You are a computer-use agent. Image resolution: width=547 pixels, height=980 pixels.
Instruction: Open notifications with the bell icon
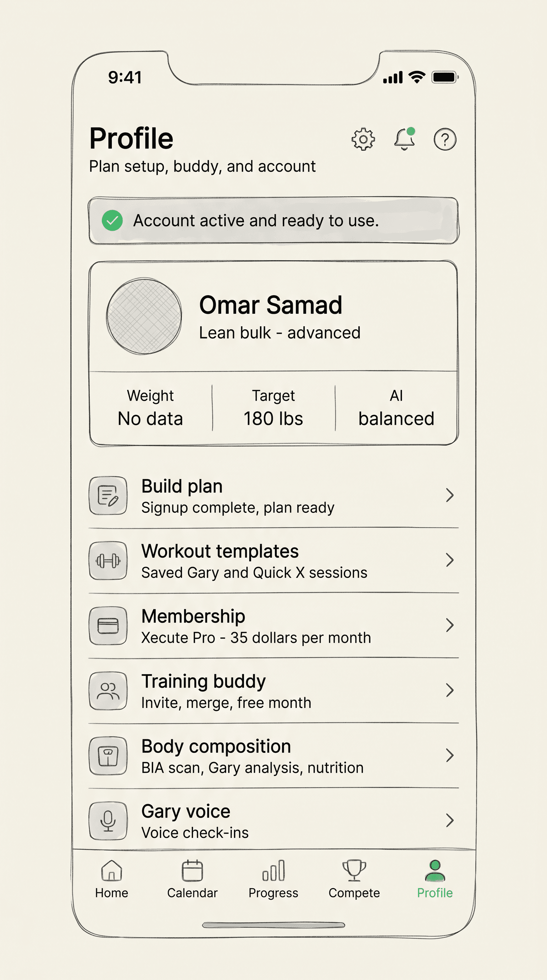coord(404,139)
